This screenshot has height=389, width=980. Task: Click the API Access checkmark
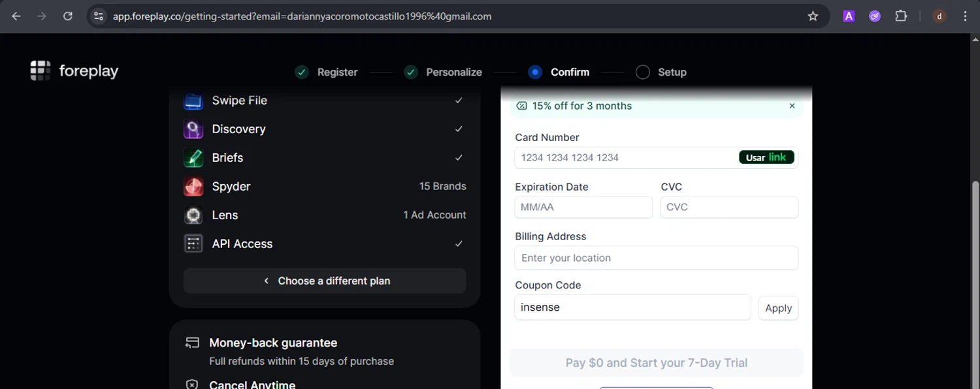pos(459,244)
